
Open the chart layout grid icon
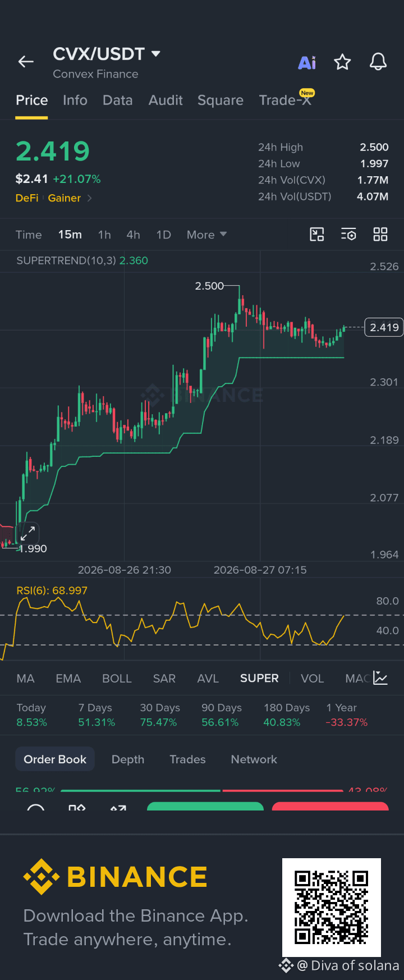tap(380, 234)
